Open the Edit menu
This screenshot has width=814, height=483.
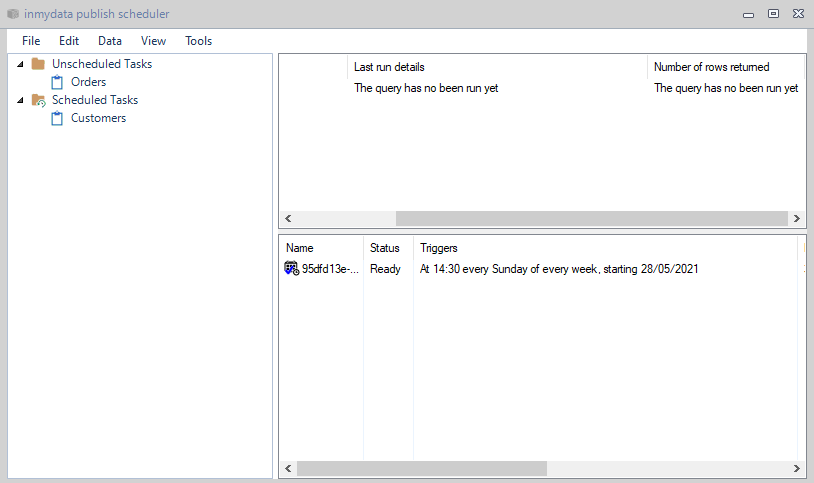(69, 41)
